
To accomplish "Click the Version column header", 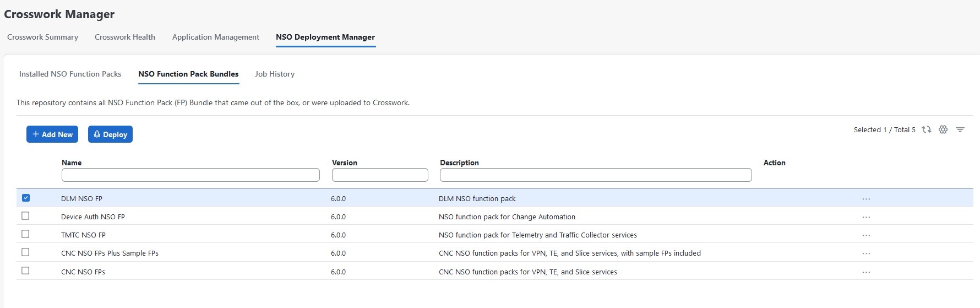I will point(345,163).
